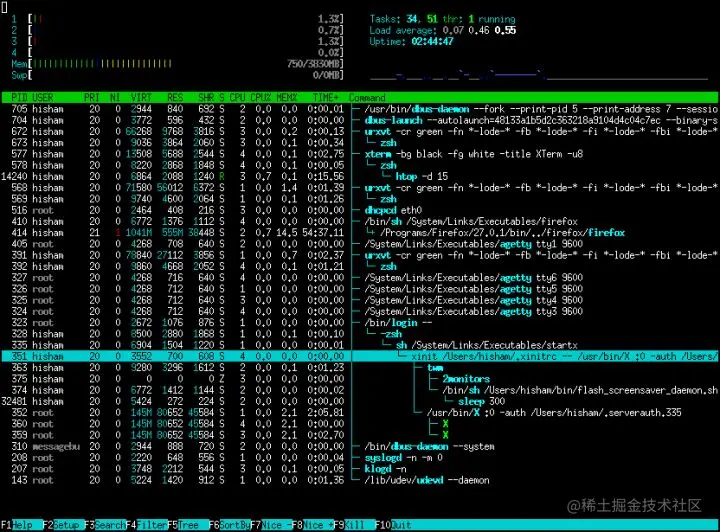
Task: Activate F3 Search in the bottom bar
Action: (x=105, y=525)
